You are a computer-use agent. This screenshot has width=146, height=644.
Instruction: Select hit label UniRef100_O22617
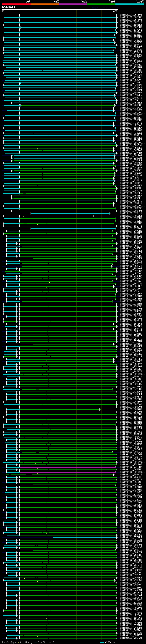131,321
